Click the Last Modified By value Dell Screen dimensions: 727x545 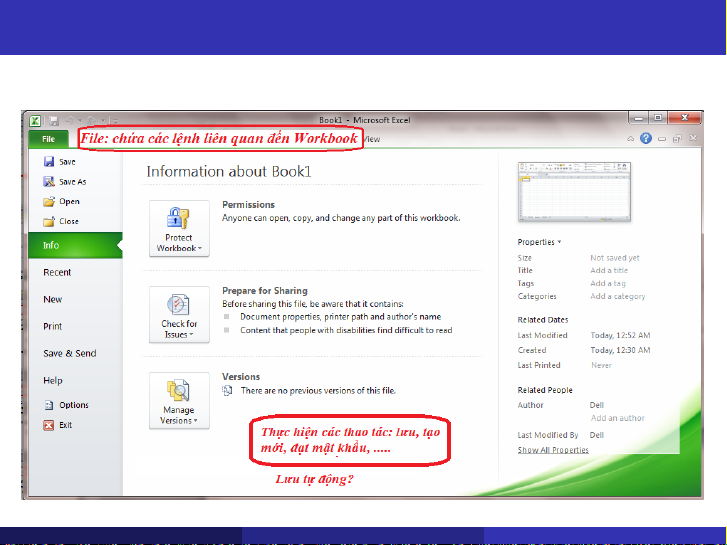click(x=597, y=435)
